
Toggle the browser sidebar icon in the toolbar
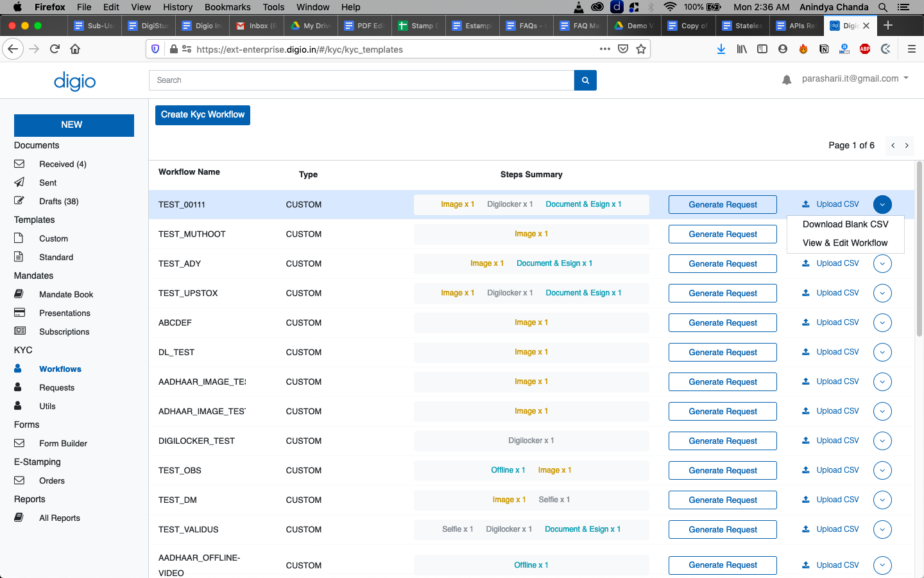[x=762, y=49]
